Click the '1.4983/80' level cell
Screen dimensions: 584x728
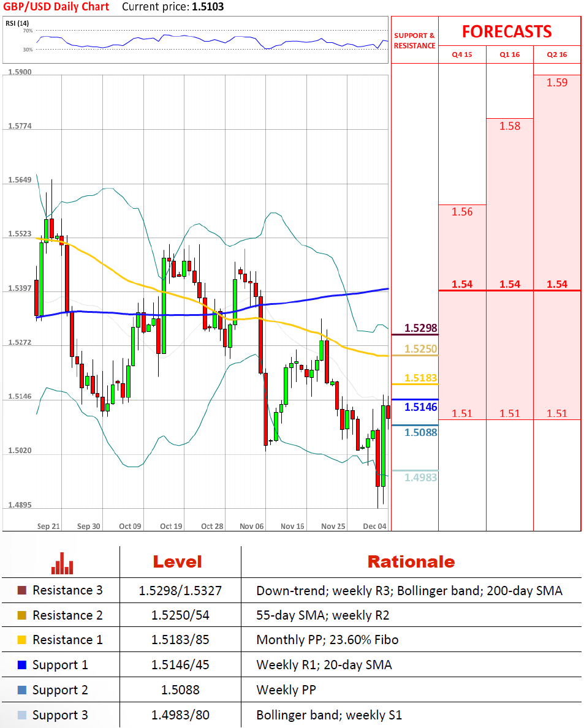(180, 715)
